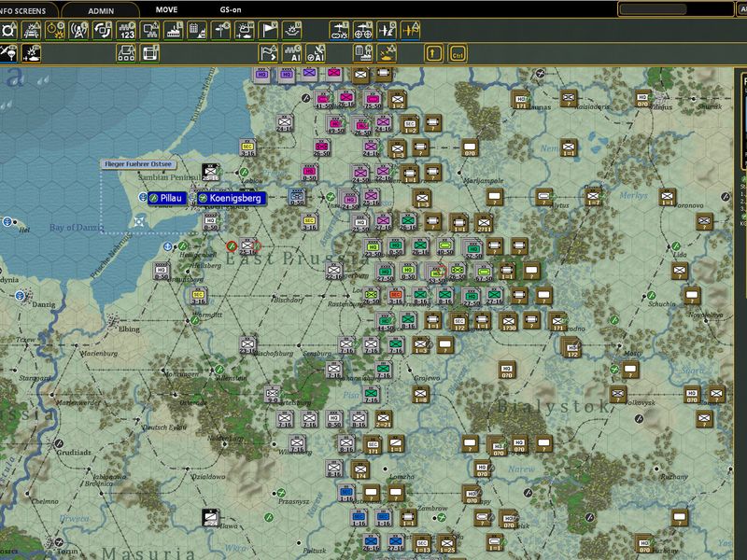Viewport: 747px width, 560px height.
Task: Click the Shift arrow modifier button
Action: 433,53
